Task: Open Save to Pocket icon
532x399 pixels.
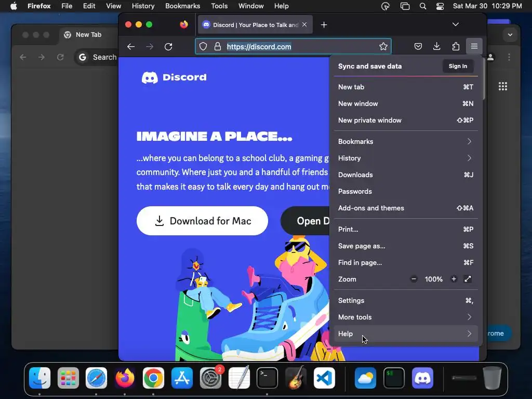Action: [418, 46]
